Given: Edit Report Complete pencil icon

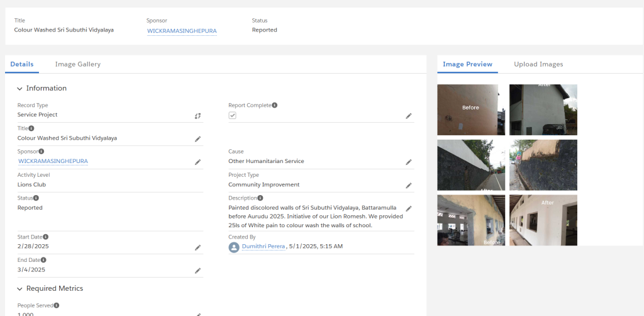Looking at the screenshot, I should point(409,116).
